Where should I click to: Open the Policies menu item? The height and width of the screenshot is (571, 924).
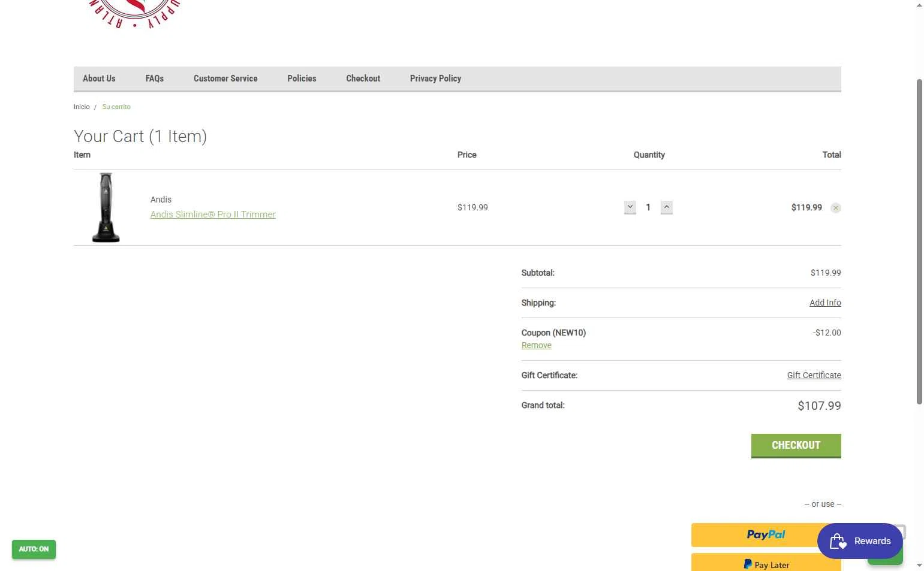(302, 78)
